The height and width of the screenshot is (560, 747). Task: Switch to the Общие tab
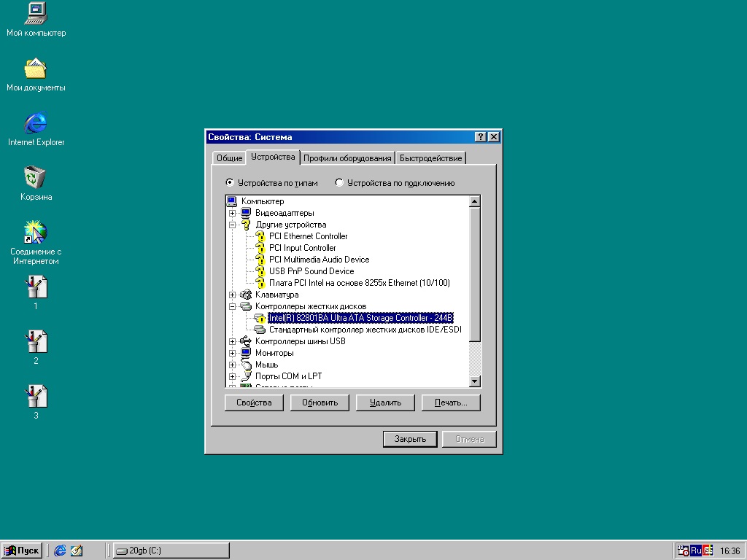(229, 158)
